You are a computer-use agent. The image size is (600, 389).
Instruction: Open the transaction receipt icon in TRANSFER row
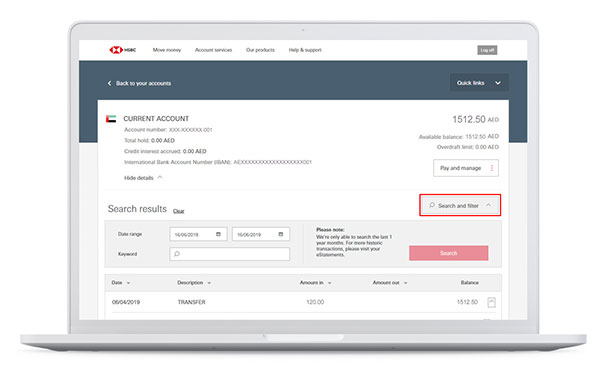(491, 302)
